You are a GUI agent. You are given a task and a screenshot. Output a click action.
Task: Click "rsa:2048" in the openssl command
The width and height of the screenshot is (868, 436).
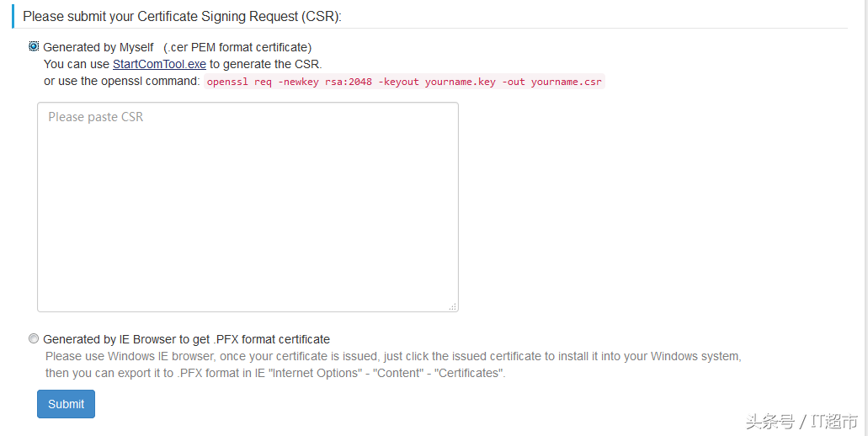[349, 82]
